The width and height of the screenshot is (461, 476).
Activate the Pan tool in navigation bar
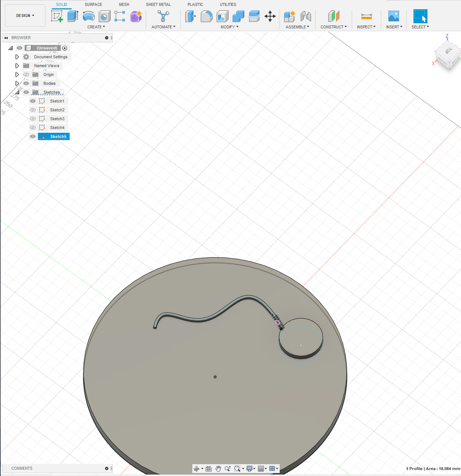[x=218, y=468]
